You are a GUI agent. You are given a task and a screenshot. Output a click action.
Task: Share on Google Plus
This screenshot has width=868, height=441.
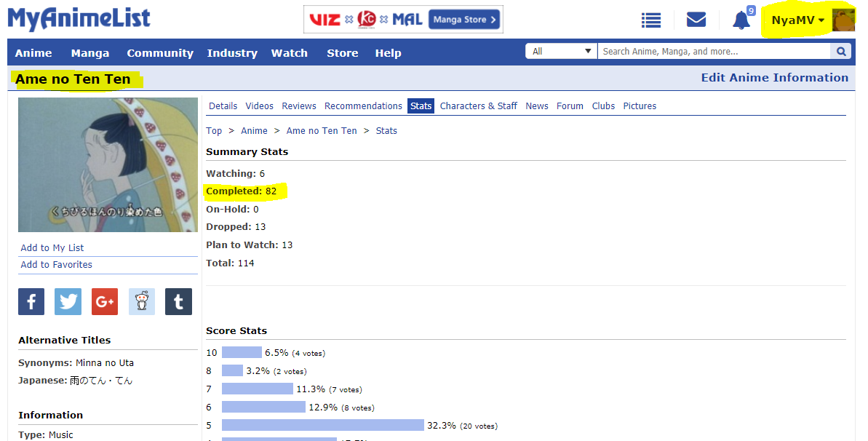[105, 301]
